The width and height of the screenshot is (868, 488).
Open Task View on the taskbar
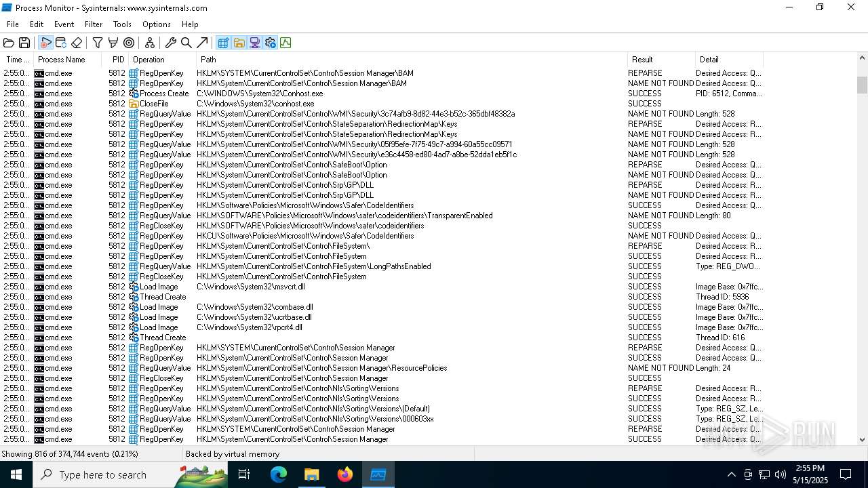click(244, 474)
